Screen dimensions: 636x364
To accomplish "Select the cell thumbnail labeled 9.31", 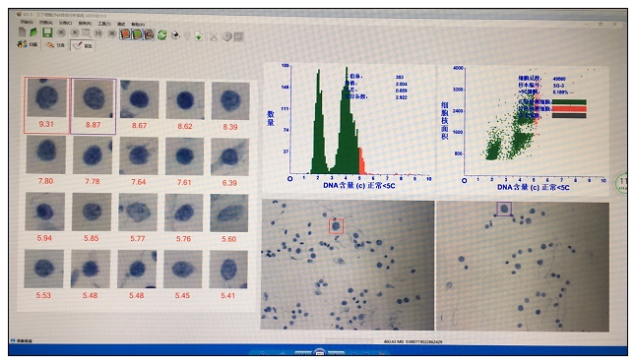I will [46, 105].
